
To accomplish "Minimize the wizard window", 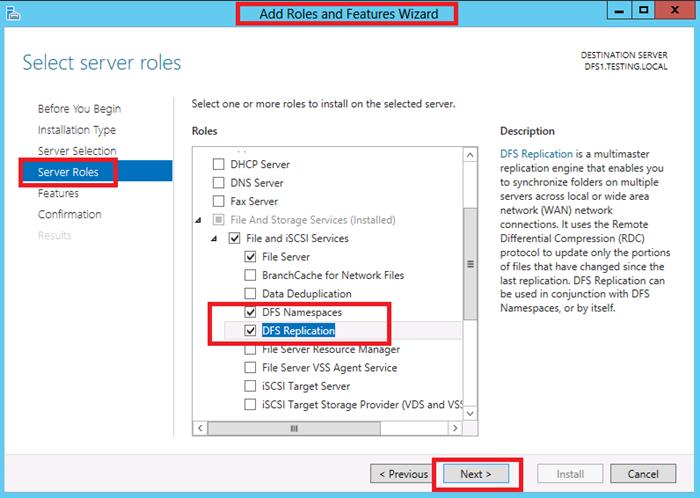I will tap(619, 10).
